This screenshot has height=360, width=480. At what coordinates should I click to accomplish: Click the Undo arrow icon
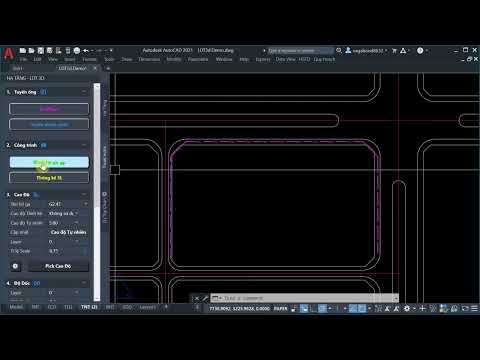point(86,51)
